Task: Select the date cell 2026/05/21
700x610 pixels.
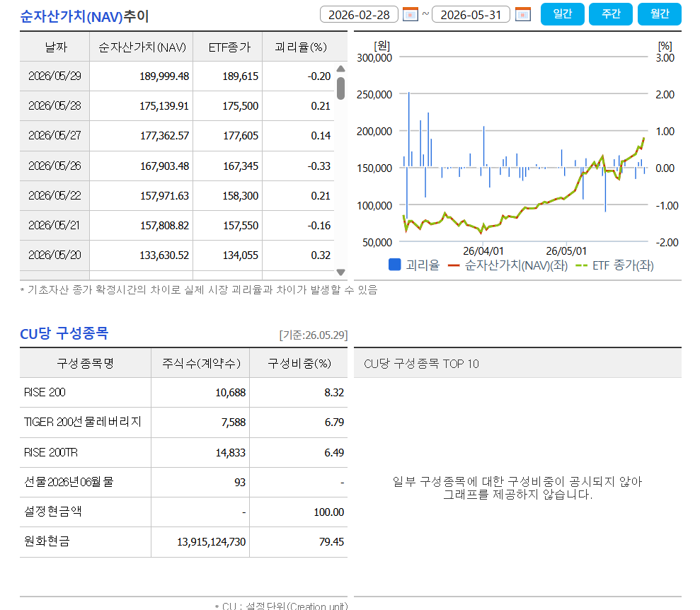Action: pos(55,226)
